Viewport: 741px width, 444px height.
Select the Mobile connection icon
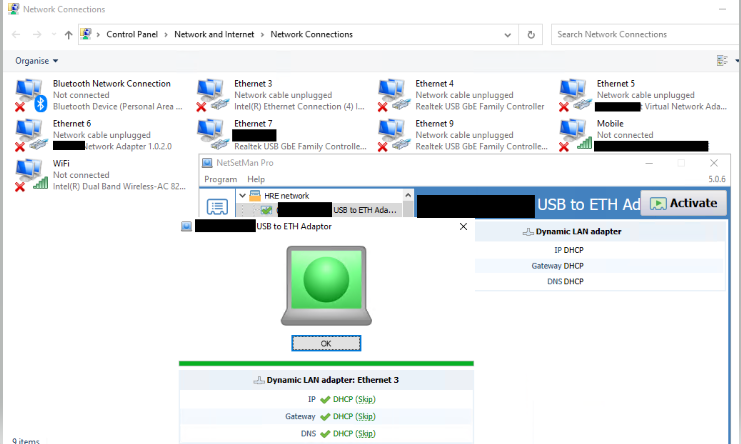[574, 135]
